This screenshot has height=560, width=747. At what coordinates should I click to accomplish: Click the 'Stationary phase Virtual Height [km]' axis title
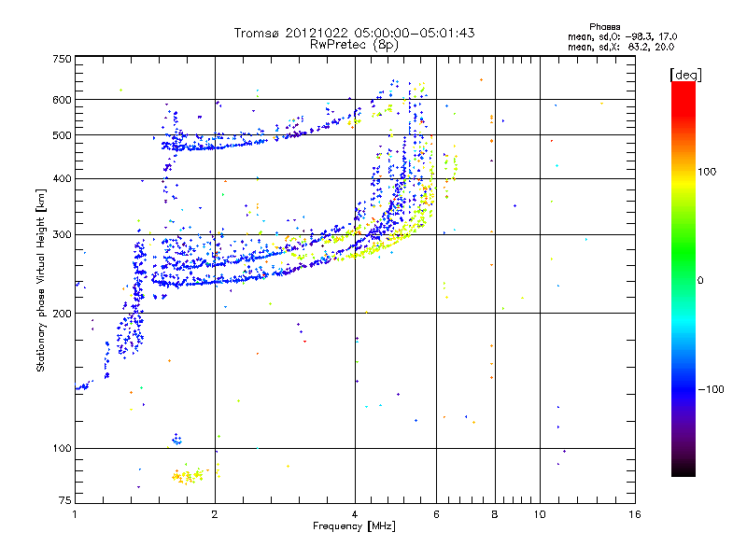41,280
